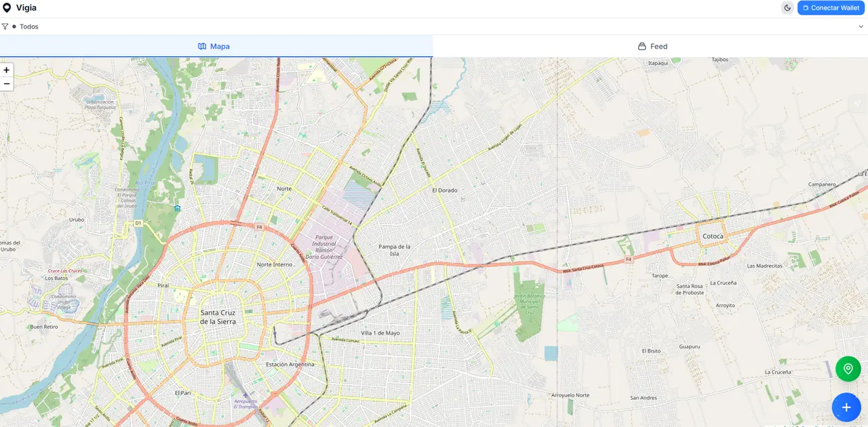The height and width of the screenshot is (427, 868).
Task: Click the Vigia pin logo icon
Action: [7, 8]
